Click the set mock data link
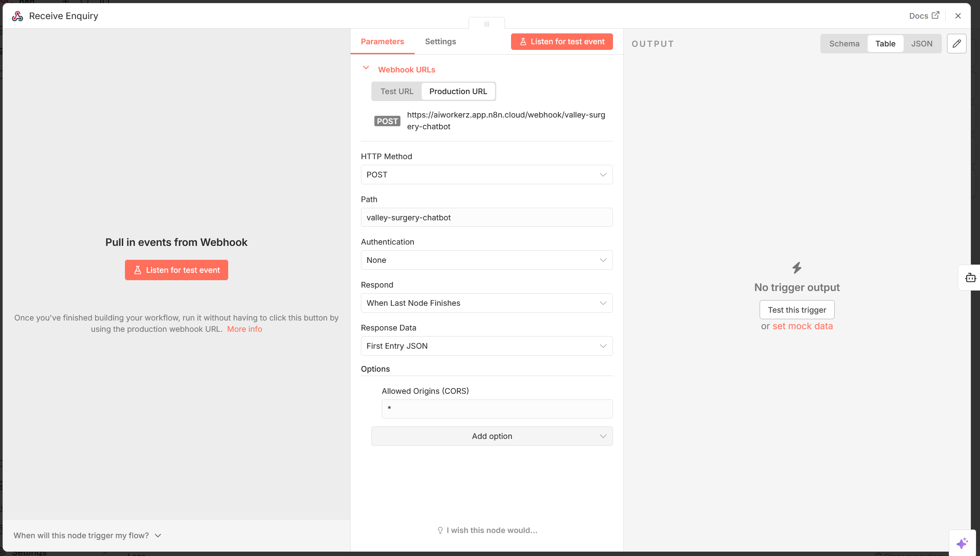 pyautogui.click(x=802, y=326)
